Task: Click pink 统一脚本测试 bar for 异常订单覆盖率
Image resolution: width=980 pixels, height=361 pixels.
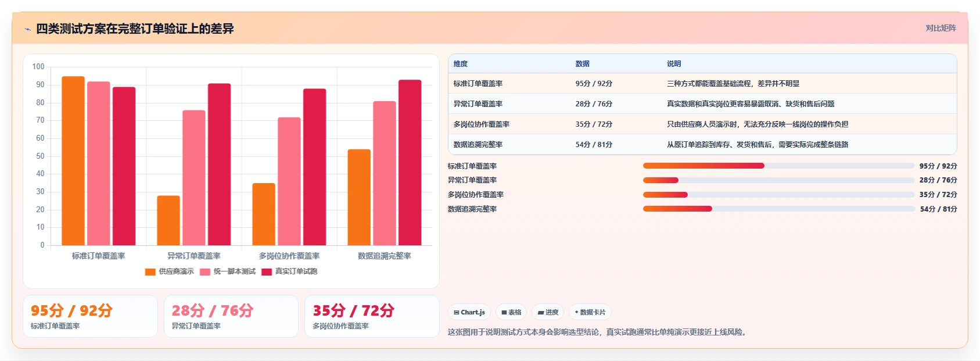Action: tap(194, 178)
